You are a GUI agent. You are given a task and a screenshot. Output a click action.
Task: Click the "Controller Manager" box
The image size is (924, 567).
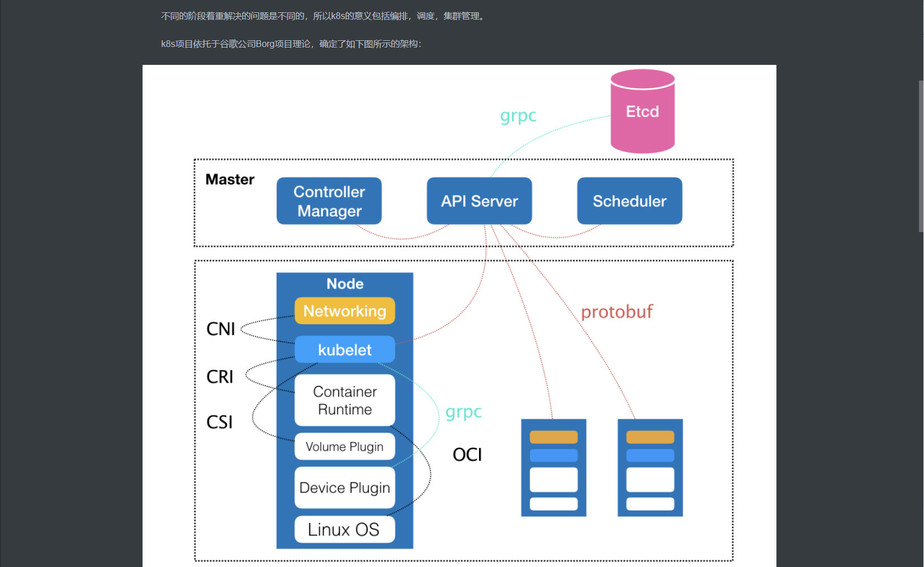329,201
